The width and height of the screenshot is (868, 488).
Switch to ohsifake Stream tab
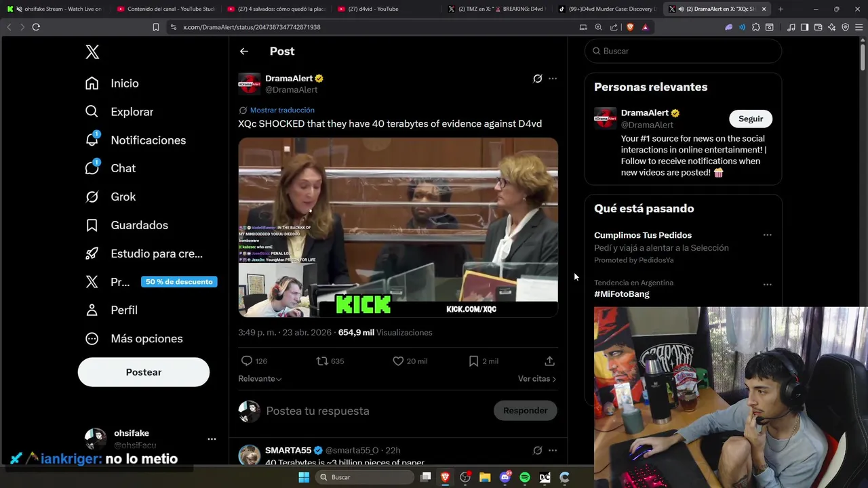(56, 9)
